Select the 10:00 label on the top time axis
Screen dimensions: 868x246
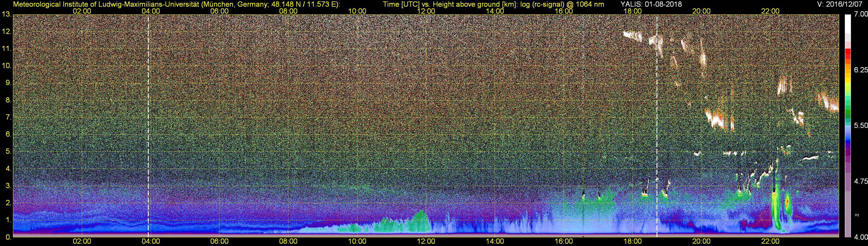coord(357,11)
